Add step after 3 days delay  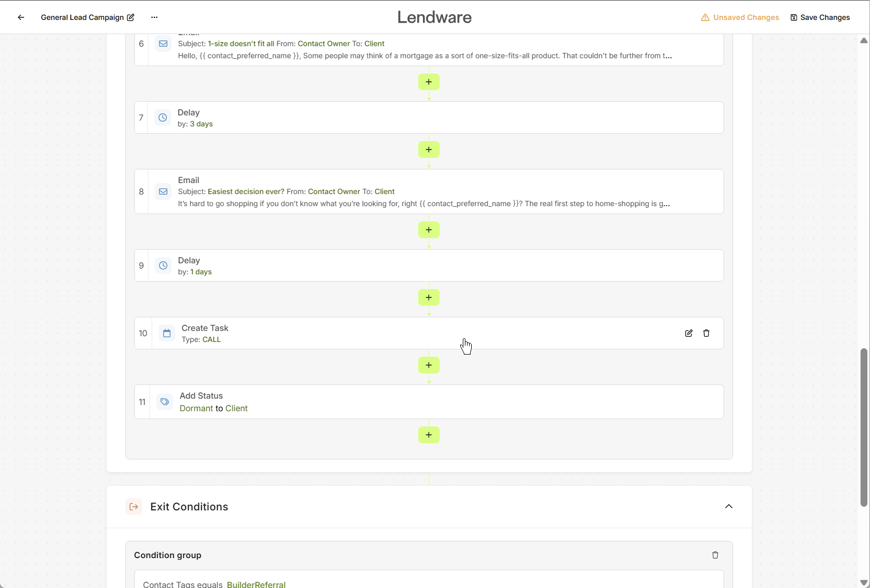pyautogui.click(x=429, y=149)
